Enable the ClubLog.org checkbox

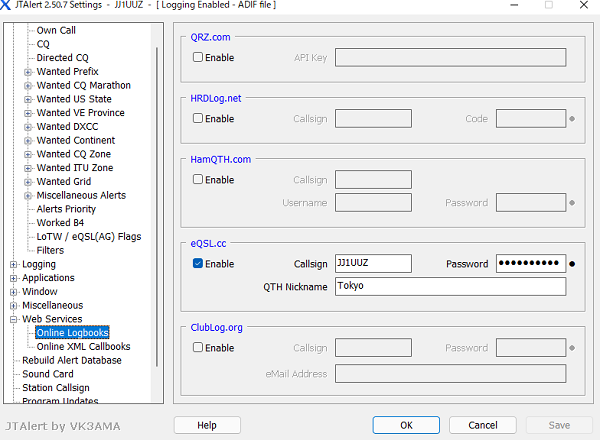pyautogui.click(x=198, y=348)
